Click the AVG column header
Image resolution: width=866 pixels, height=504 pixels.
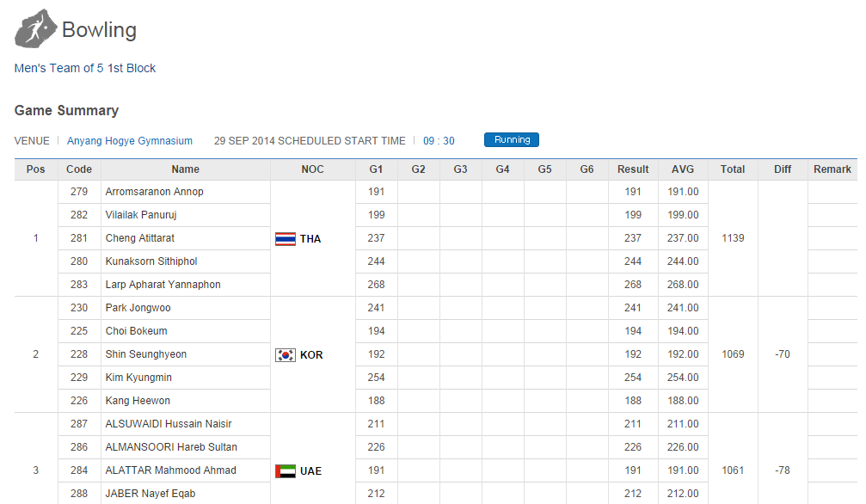pyautogui.click(x=683, y=169)
